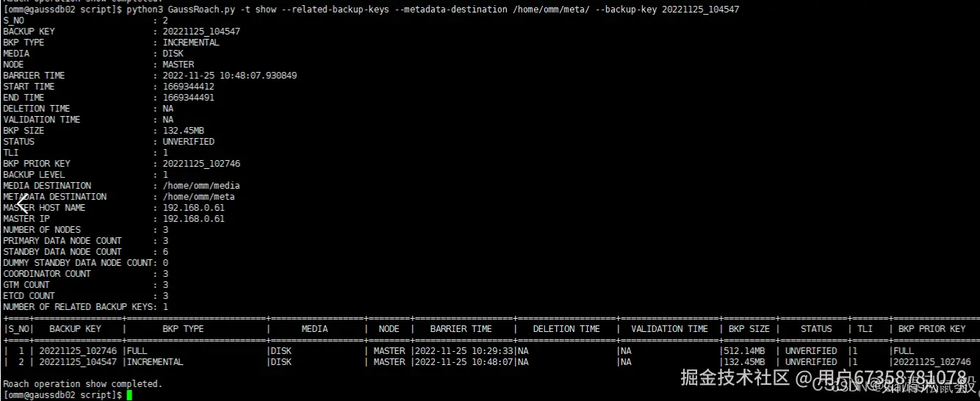Click the DELETION TIME label in detail list

click(37, 109)
